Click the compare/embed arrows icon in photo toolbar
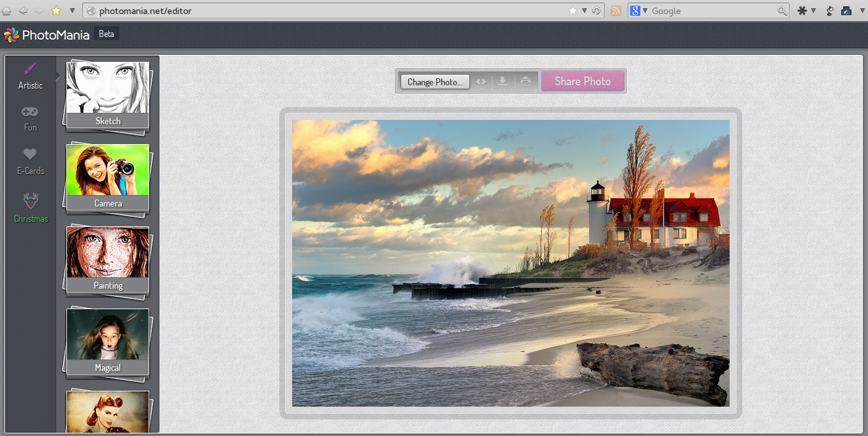 481,82
